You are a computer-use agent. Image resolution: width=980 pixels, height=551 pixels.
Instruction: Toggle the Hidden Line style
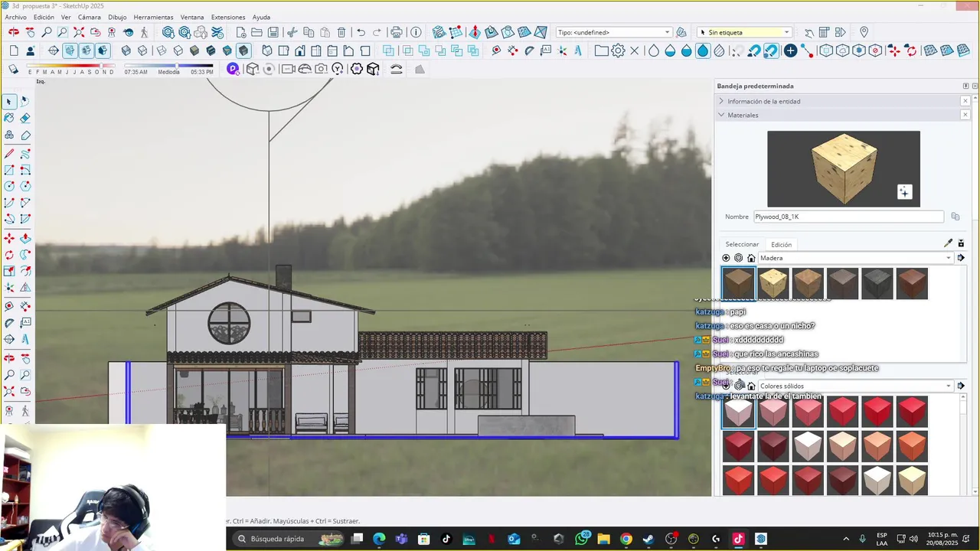tap(178, 51)
